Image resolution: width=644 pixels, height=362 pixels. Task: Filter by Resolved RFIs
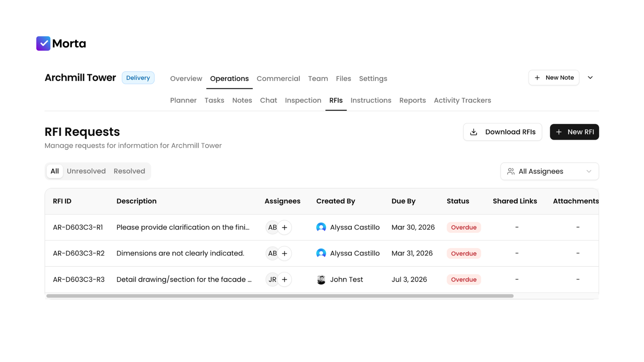(x=129, y=171)
